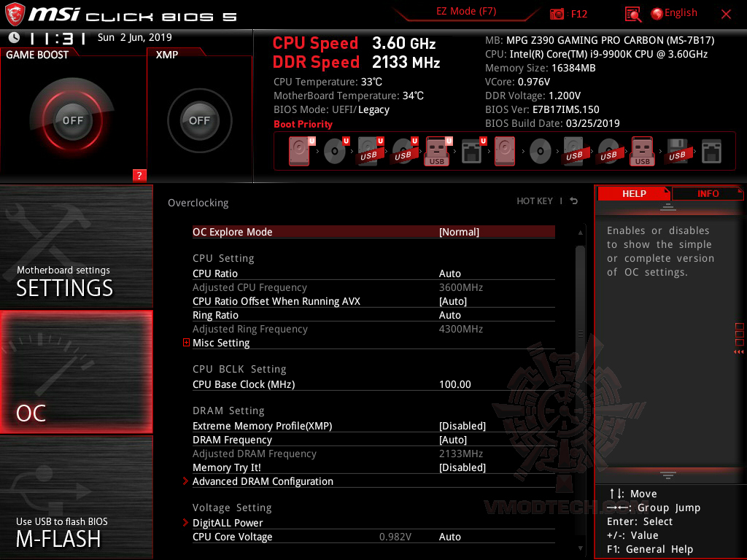Select the HELP tab
747x560 pixels.
pyautogui.click(x=634, y=193)
